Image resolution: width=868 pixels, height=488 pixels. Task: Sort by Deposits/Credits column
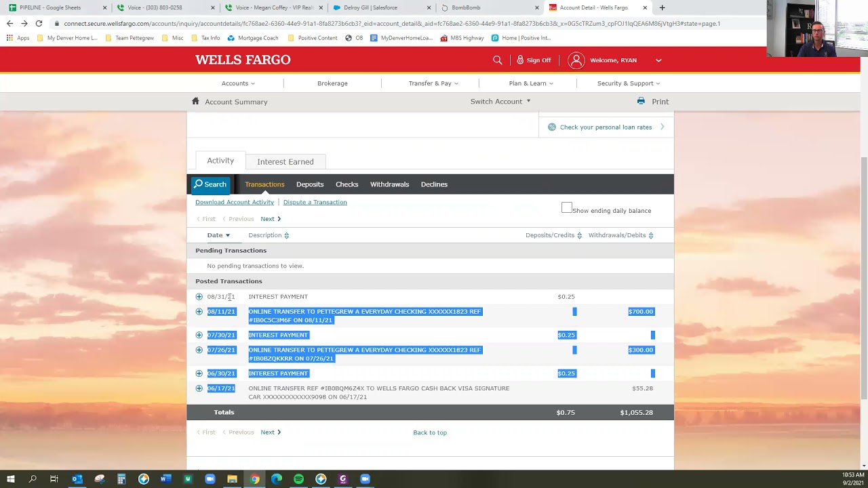(x=553, y=235)
